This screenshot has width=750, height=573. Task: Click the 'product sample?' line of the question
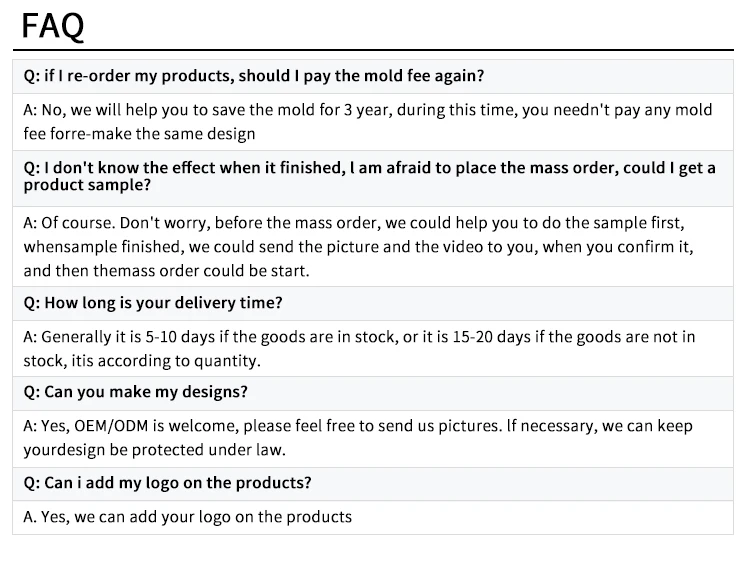(87, 186)
